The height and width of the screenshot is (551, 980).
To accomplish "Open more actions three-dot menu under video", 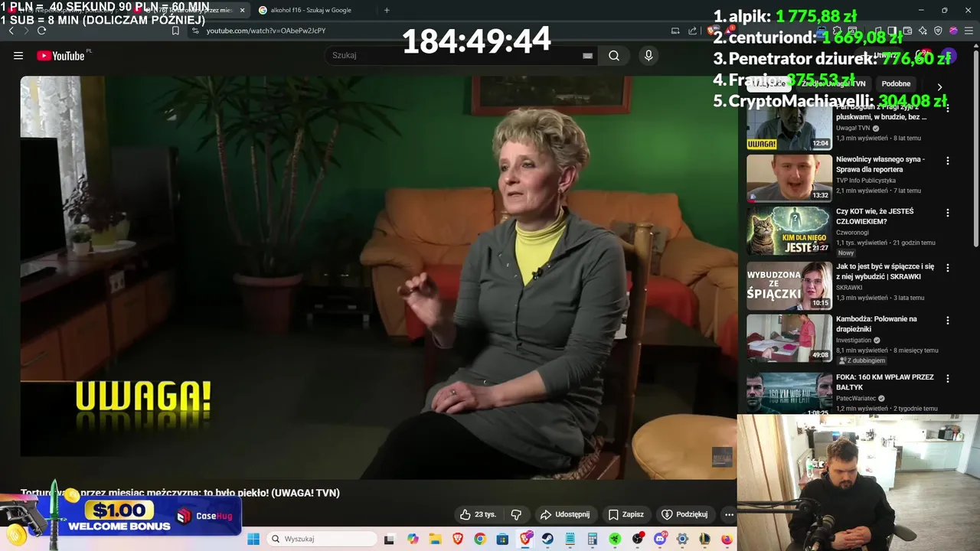I will pyautogui.click(x=729, y=514).
